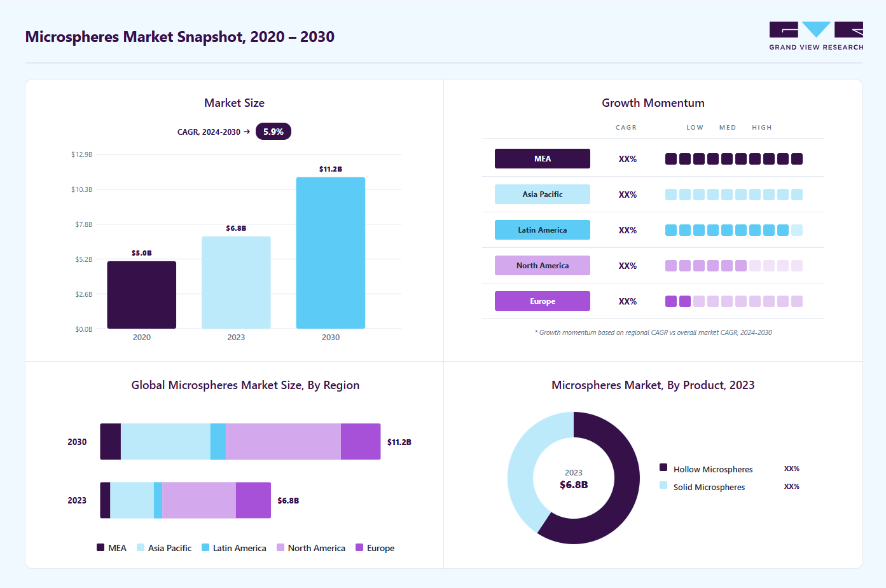This screenshot has height=588, width=886.
Task: Select the Asia Pacific region label
Action: pos(543,195)
